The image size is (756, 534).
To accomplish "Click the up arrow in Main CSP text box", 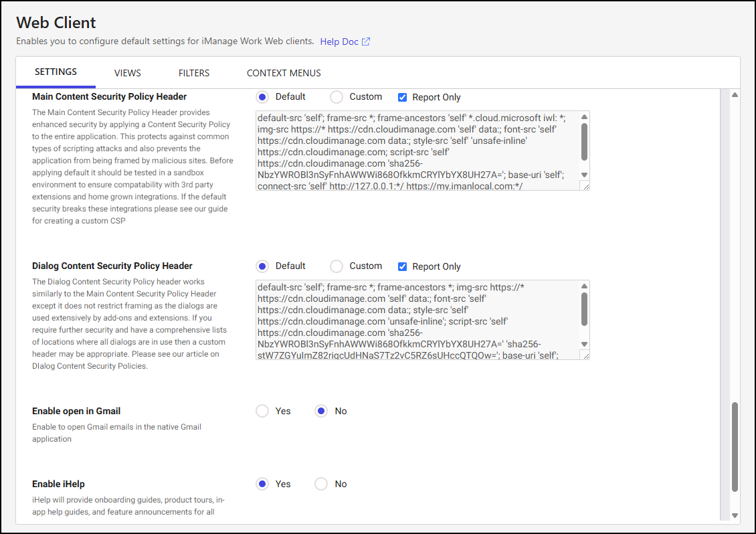I will (x=584, y=117).
